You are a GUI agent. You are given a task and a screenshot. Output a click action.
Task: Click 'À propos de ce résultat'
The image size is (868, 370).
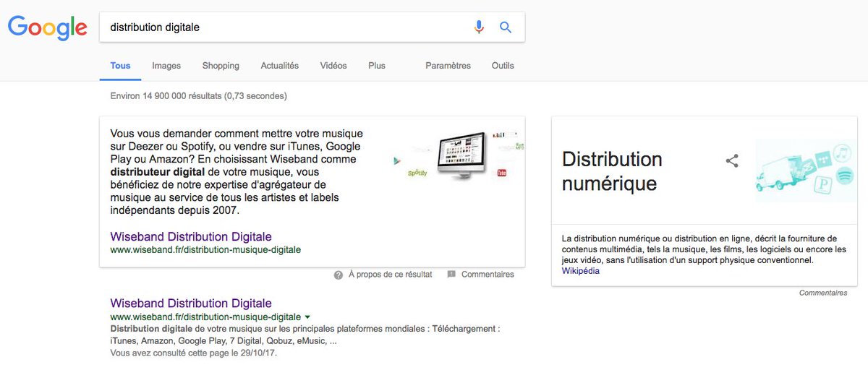pos(390,275)
